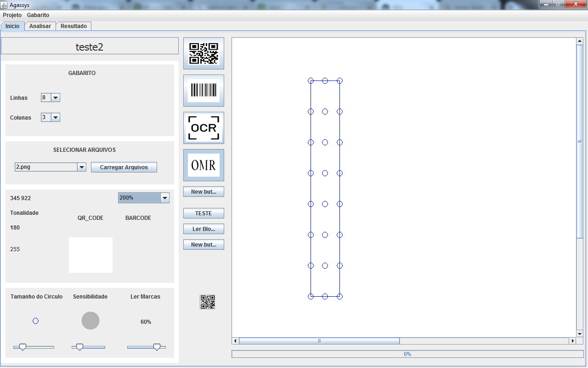Open the Resultado tab
This screenshot has height=368, width=588.
73,26
